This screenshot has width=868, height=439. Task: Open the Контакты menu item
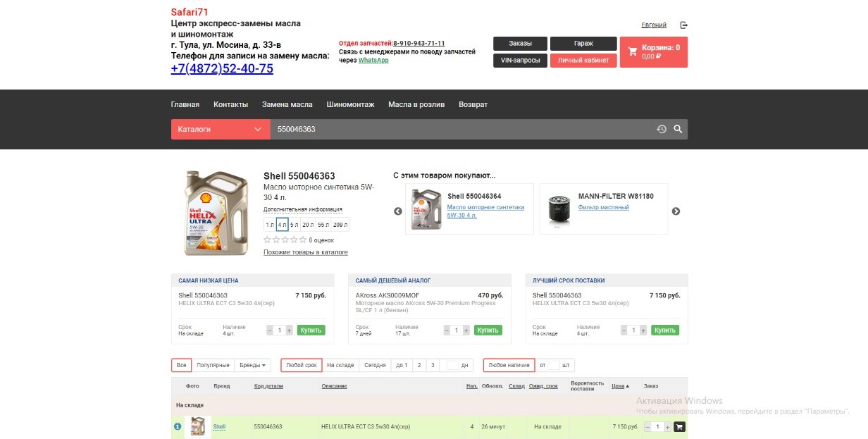(231, 104)
